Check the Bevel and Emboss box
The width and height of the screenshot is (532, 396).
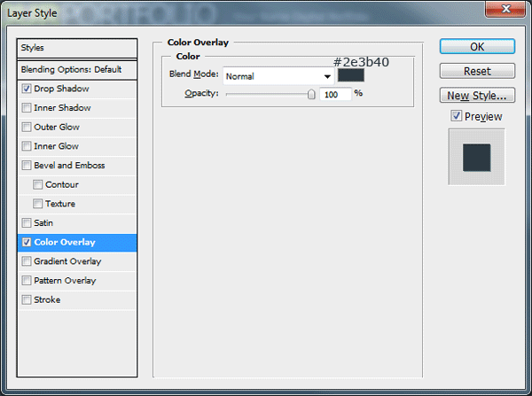click(x=27, y=166)
